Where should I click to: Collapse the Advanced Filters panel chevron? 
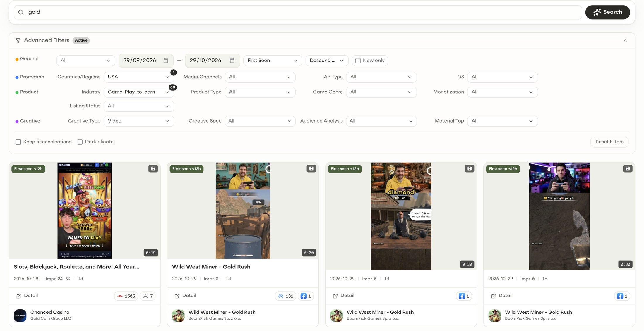[x=625, y=41]
